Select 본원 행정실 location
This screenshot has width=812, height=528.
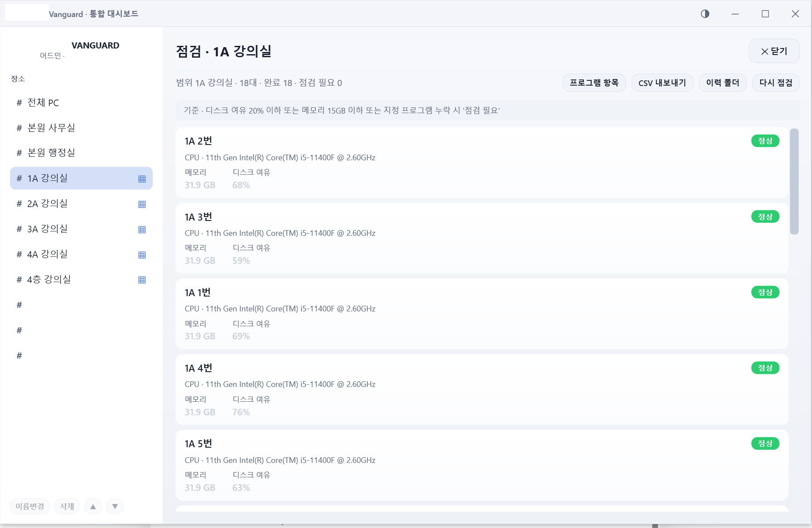81,152
